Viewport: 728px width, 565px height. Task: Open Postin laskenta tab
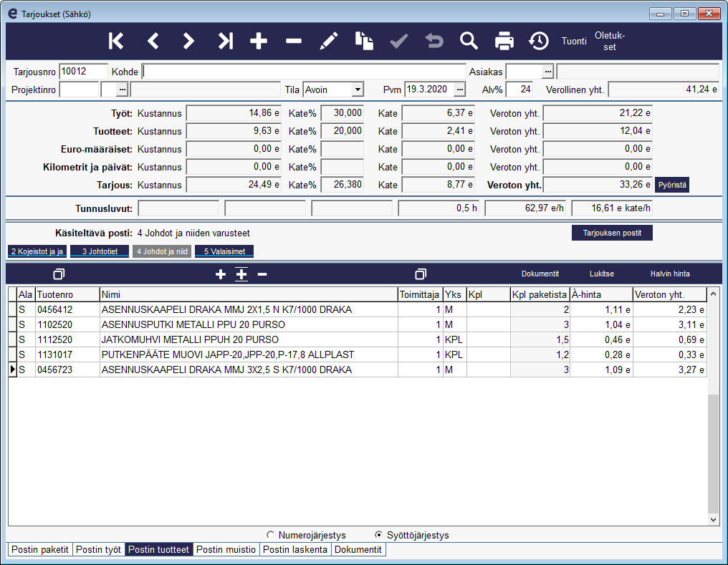click(x=295, y=550)
